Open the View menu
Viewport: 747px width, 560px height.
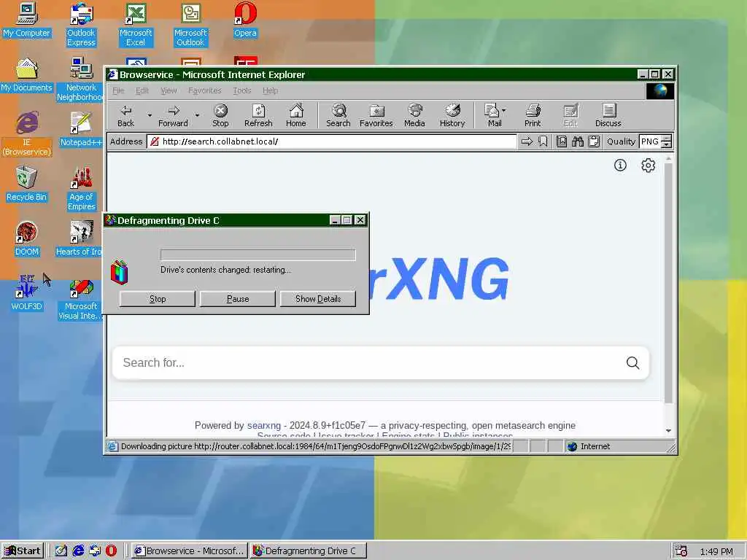[169, 90]
